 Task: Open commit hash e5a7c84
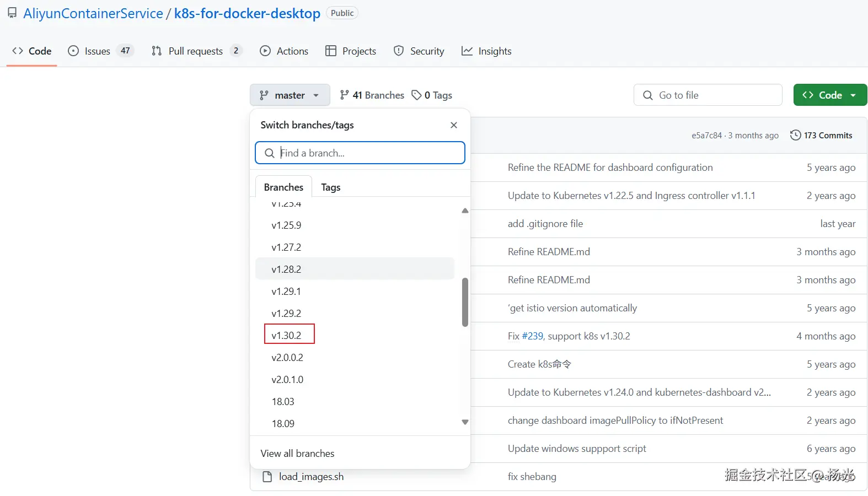pyautogui.click(x=706, y=136)
